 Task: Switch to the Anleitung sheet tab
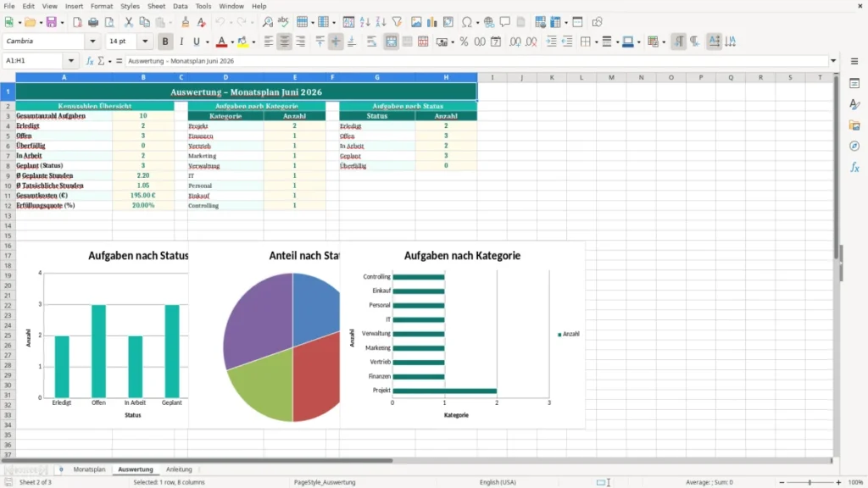[179, 469]
